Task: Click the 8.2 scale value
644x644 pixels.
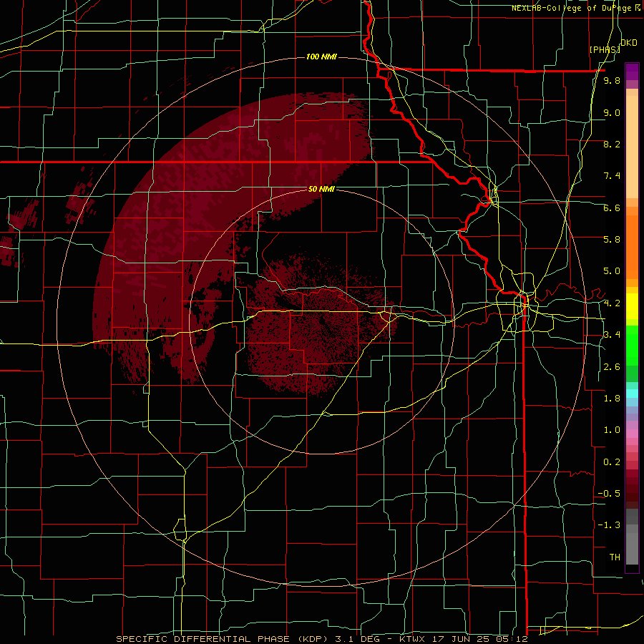Action: point(612,144)
